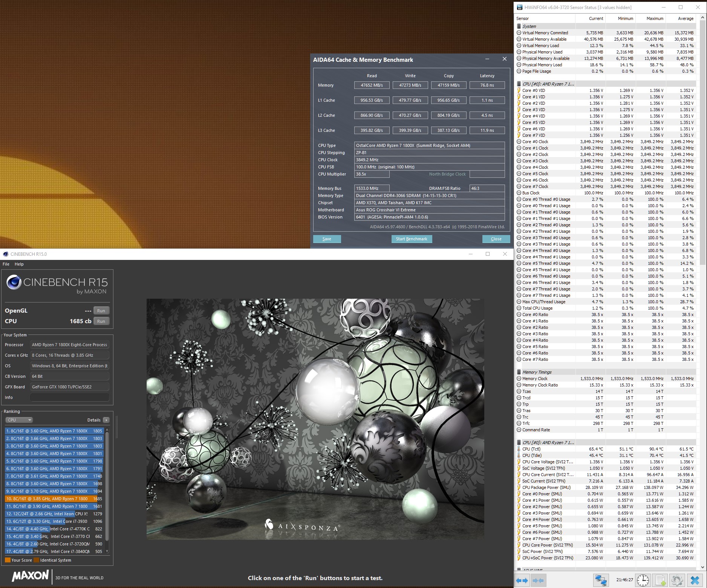Click the Minimum column header in HWiNFO

[x=621, y=18]
